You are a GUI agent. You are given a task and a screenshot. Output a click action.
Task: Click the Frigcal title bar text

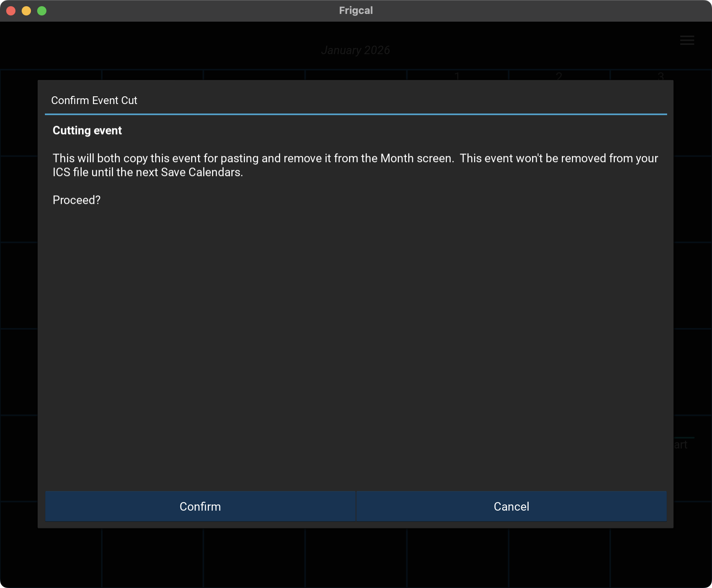(x=356, y=10)
